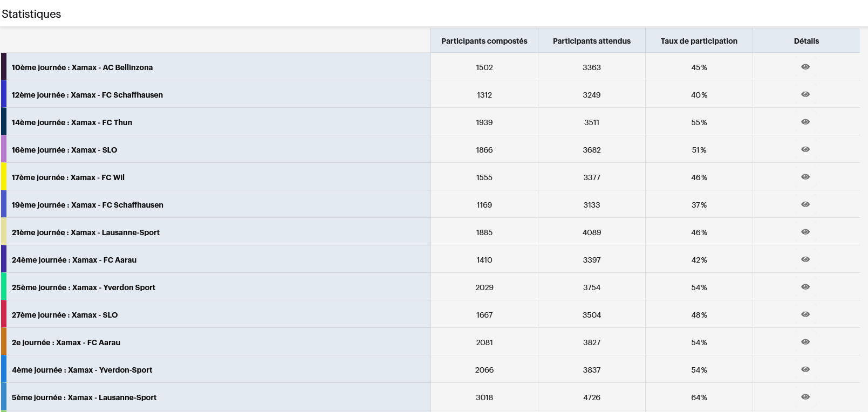This screenshot has height=412, width=868.
Task: Show details for 4ème journée Yverdon-Sport
Action: click(x=805, y=369)
